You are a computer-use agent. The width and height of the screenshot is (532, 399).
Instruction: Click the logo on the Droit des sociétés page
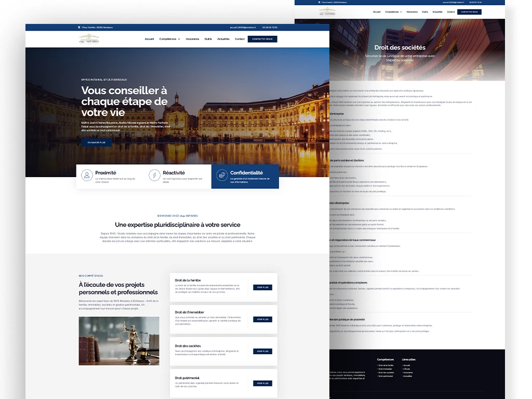[x=328, y=12]
